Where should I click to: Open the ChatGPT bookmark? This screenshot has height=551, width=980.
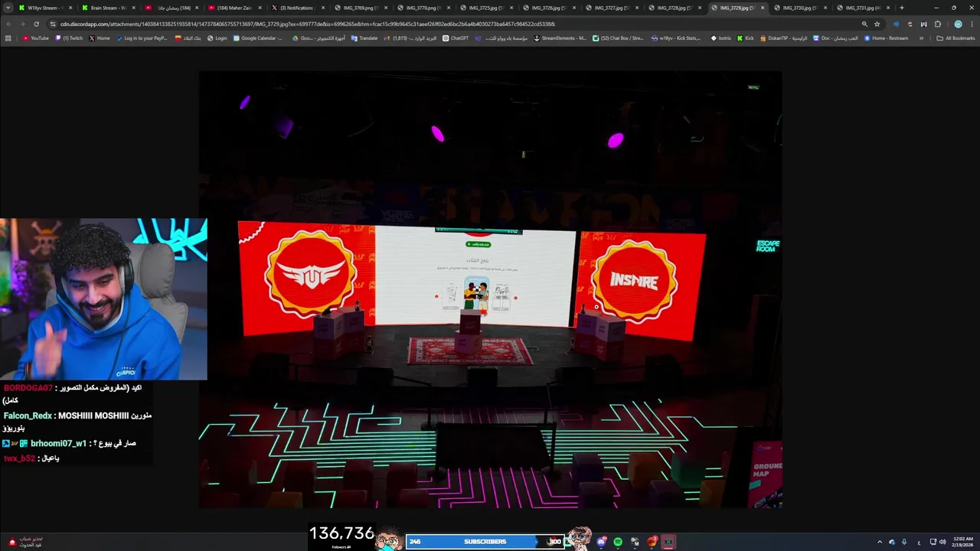[456, 38]
